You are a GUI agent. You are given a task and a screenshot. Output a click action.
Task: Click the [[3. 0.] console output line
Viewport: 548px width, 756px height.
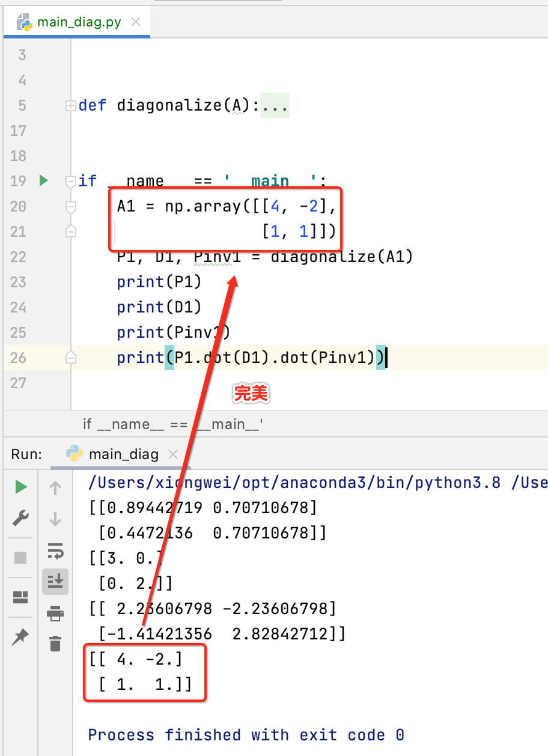coord(126,558)
